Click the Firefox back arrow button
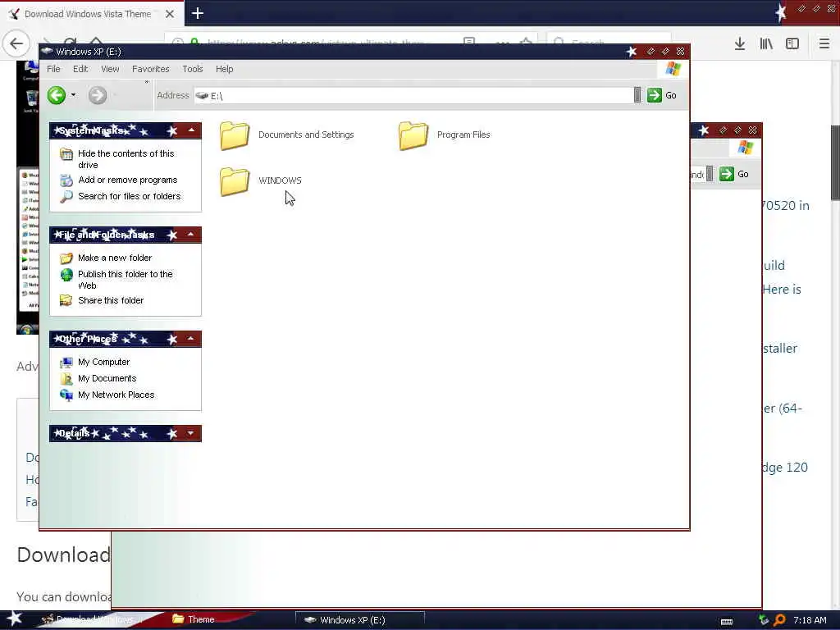Image resolution: width=840 pixels, height=630 pixels. [16, 43]
